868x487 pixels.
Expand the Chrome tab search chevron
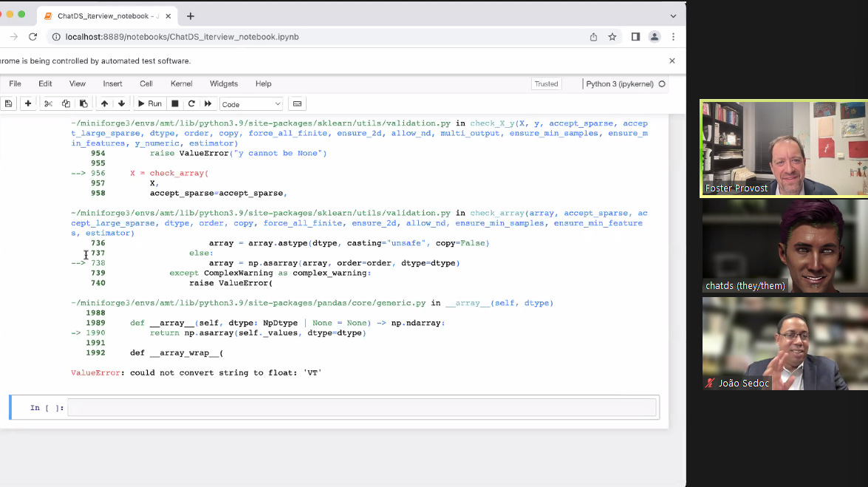[x=673, y=16]
